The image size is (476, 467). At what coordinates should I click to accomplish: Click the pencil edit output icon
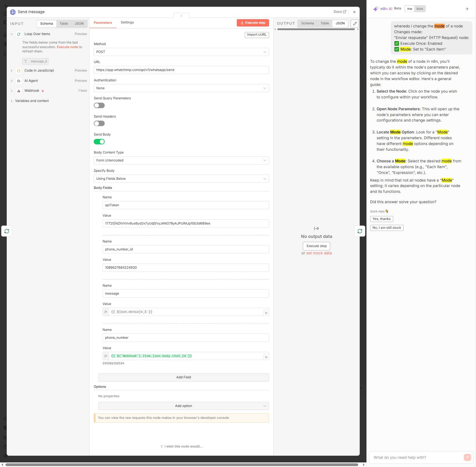(x=355, y=23)
